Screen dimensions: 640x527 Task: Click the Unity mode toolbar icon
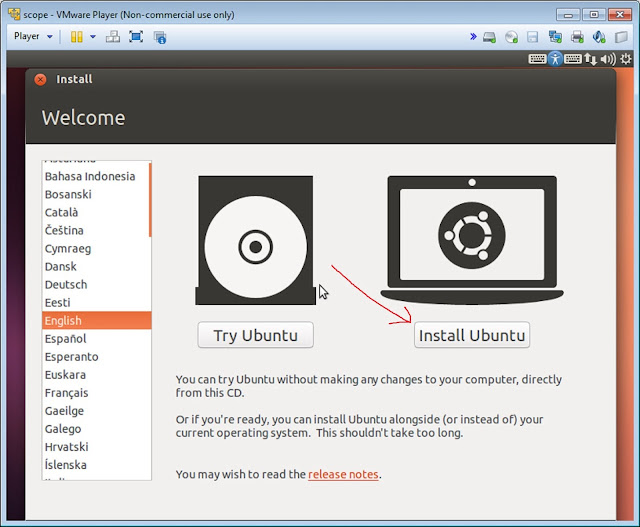click(160, 37)
